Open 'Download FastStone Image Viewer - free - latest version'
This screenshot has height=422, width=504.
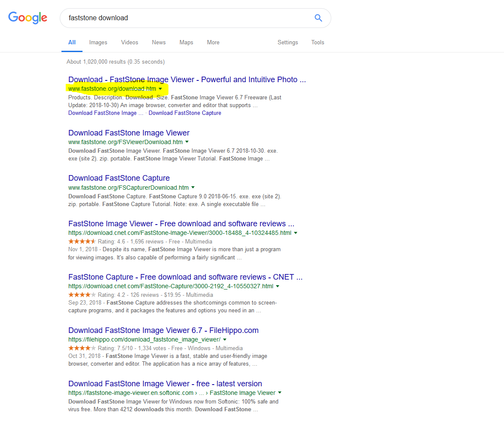[165, 384]
